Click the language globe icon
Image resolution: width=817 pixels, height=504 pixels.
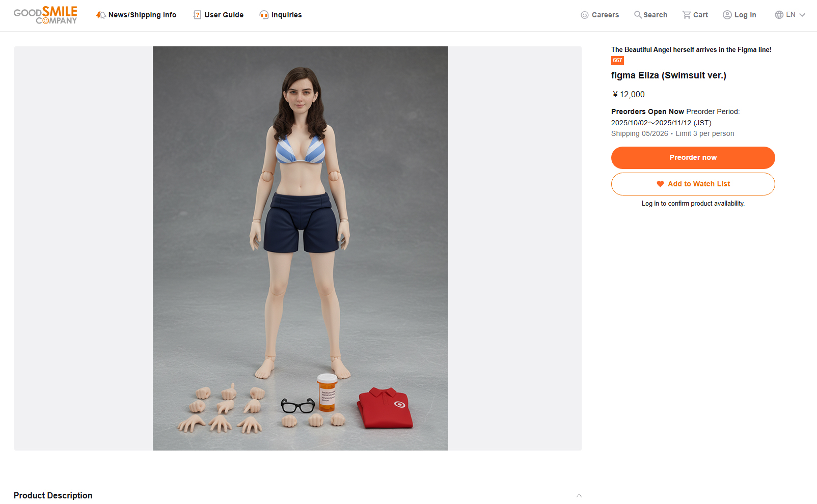(779, 15)
